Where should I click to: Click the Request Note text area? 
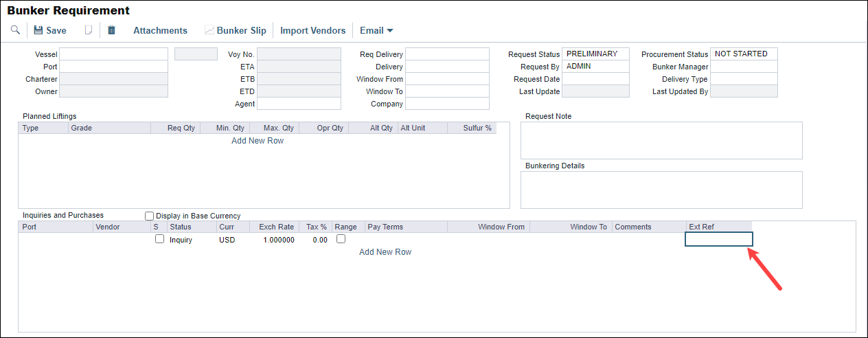[x=661, y=140]
